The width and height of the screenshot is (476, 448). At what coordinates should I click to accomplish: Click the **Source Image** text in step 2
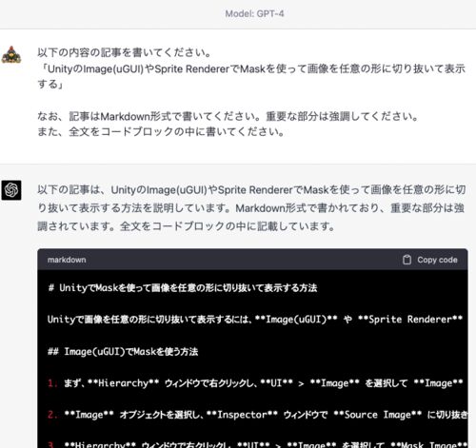coord(378,415)
